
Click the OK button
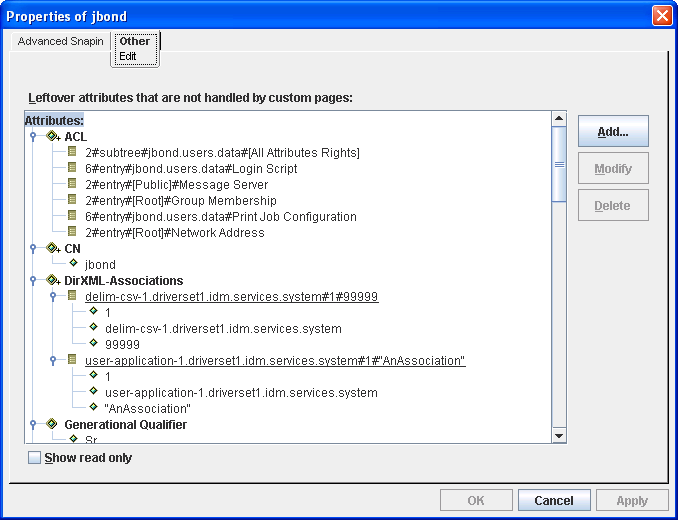476,501
